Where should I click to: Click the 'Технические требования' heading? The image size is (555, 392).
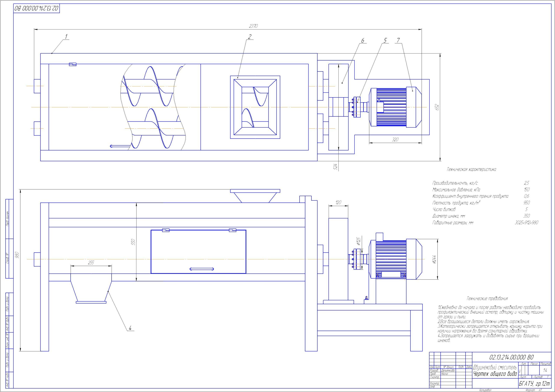[487, 298]
